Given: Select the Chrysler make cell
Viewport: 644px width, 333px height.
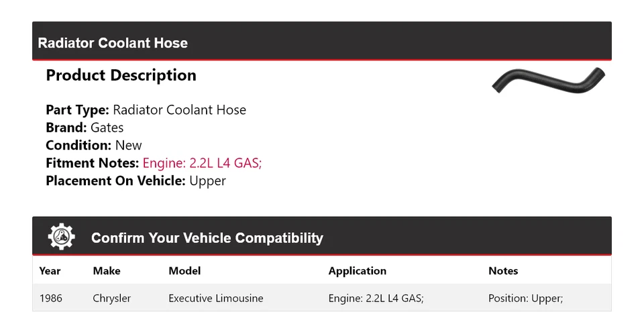Looking at the screenshot, I should pos(112,298).
